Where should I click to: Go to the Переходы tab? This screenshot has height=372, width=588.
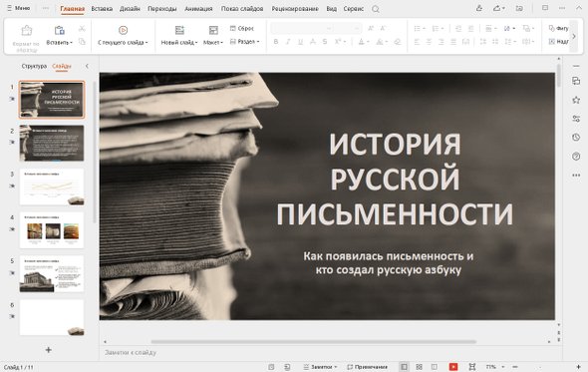162,8
